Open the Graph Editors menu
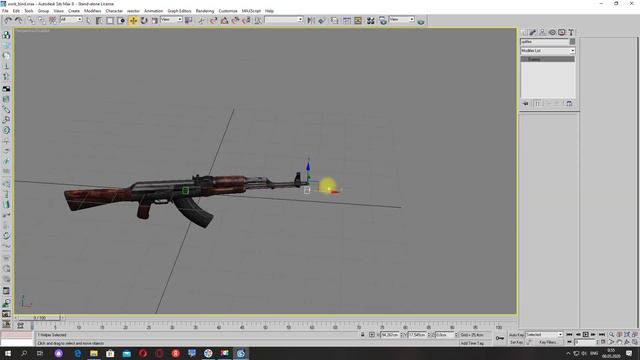Screen dimensions: 640x360 179,11
